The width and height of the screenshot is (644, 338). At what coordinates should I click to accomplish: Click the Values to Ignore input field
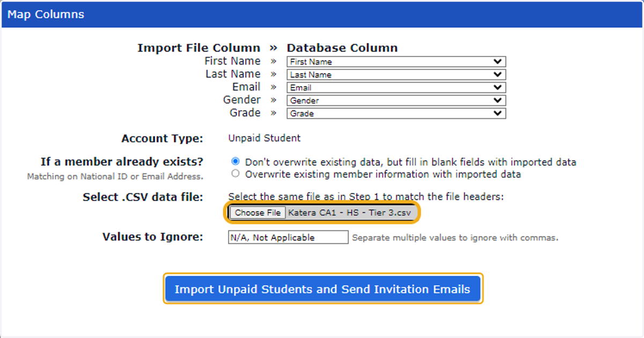tap(288, 237)
